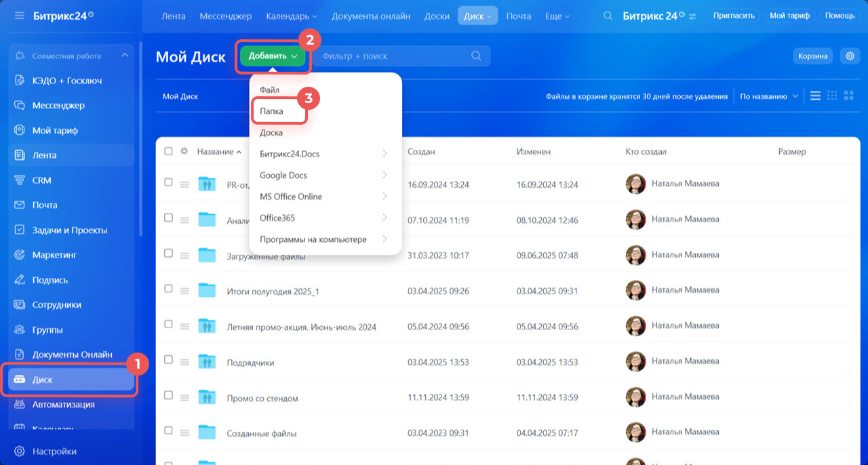868x465 pixels.
Task: Check the box for the folder created 07.10.2024
Action: 168,218
